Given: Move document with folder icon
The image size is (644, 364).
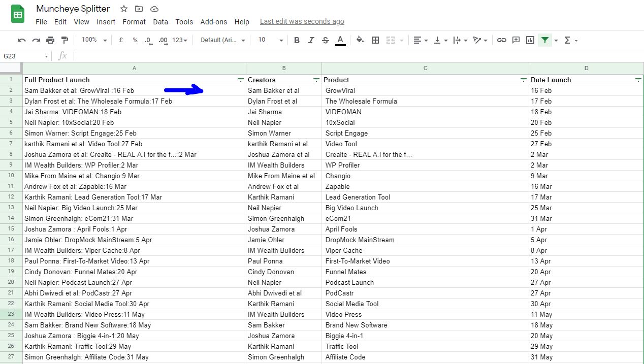Looking at the screenshot, I should coord(139,9).
